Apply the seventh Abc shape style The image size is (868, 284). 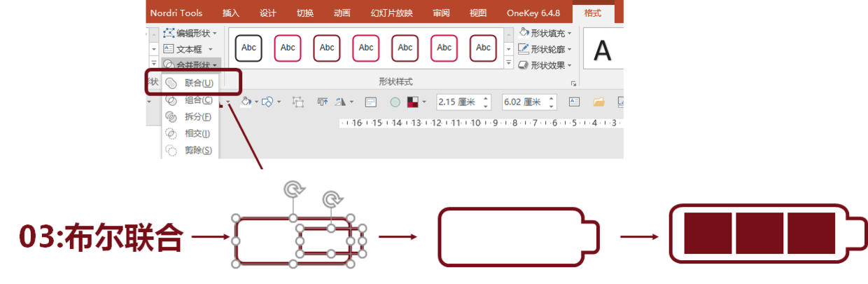pyautogui.click(x=484, y=48)
